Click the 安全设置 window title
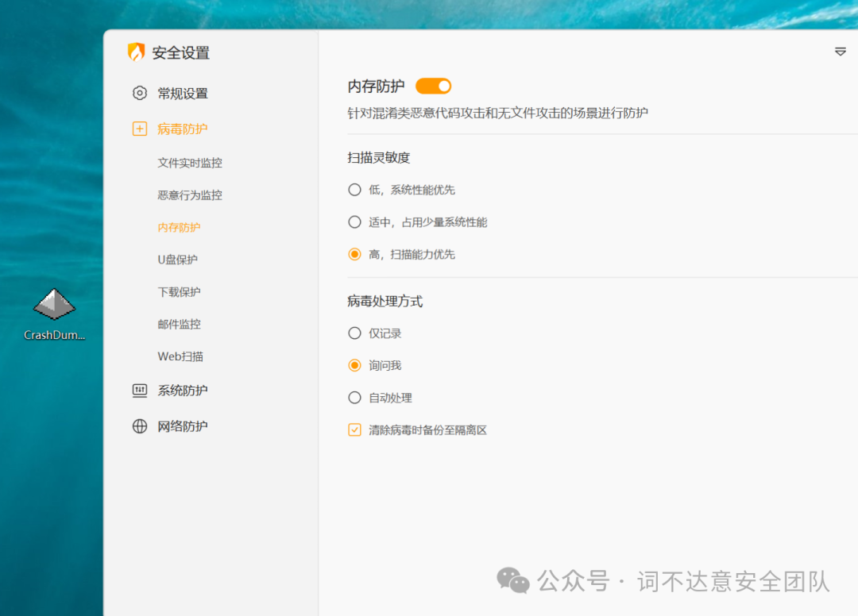The width and height of the screenshot is (858, 616). (181, 52)
